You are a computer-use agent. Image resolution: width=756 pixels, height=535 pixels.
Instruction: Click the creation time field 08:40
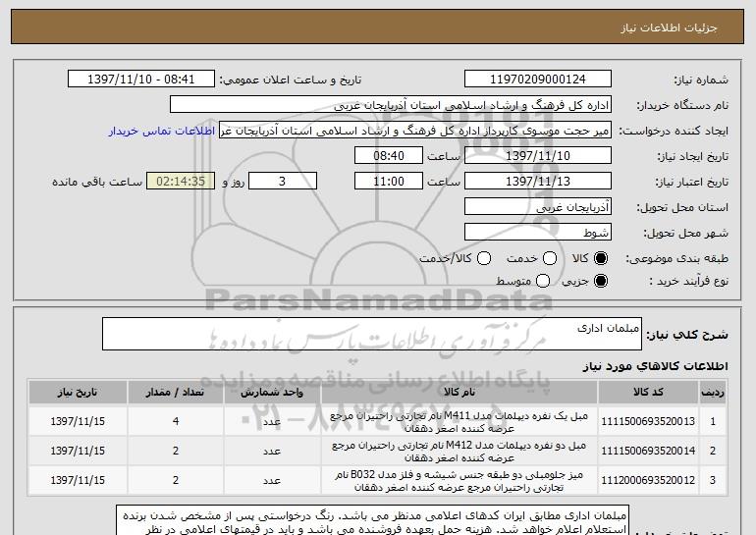click(x=389, y=156)
